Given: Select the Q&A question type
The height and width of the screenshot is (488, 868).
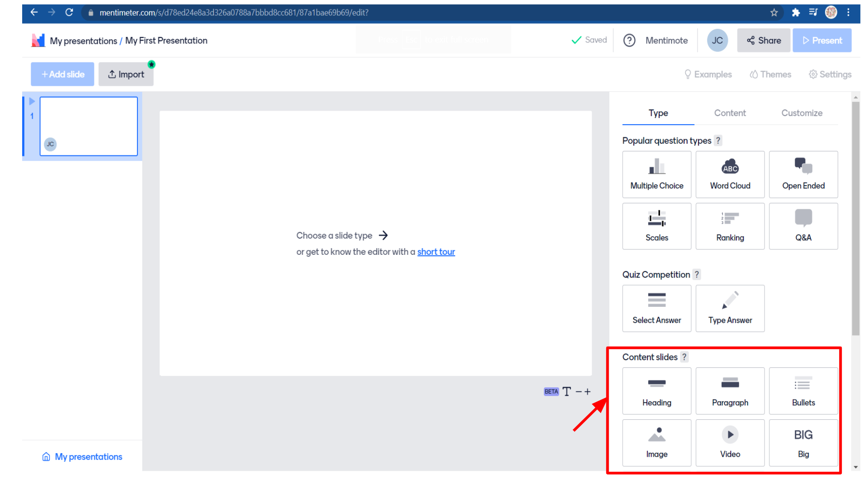Looking at the screenshot, I should tap(803, 226).
